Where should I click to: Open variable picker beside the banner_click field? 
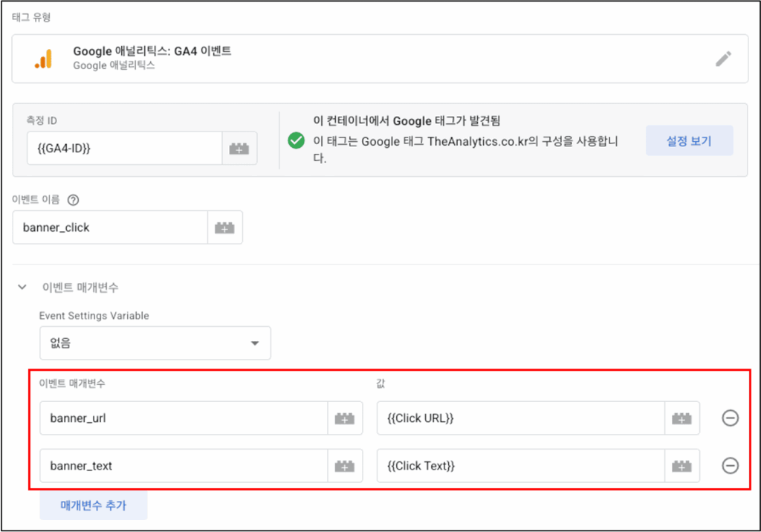pos(224,227)
